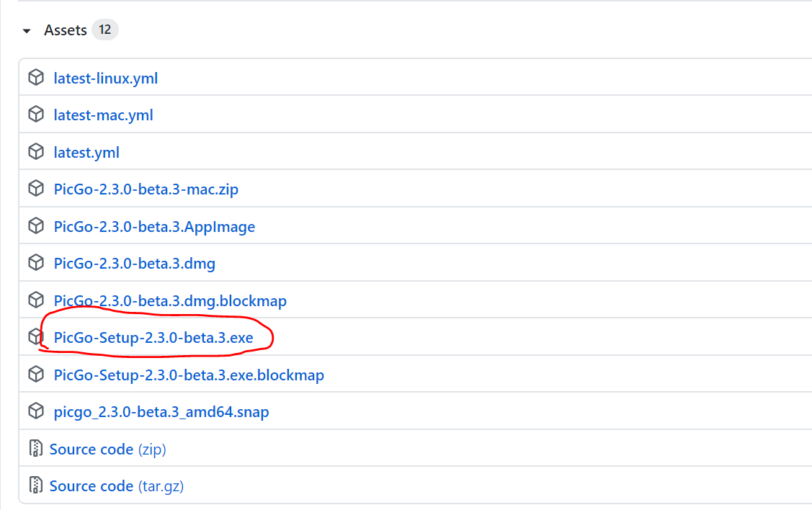Click package icon beside PicGo-Setup-2.3.0-beta.3.exe
This screenshot has width=812, height=510.
[x=36, y=336]
